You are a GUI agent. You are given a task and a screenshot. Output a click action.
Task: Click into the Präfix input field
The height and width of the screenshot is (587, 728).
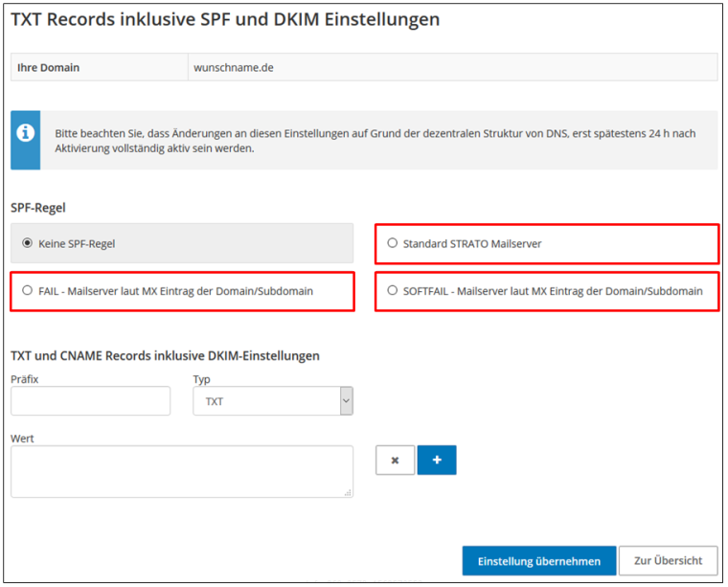(x=91, y=401)
